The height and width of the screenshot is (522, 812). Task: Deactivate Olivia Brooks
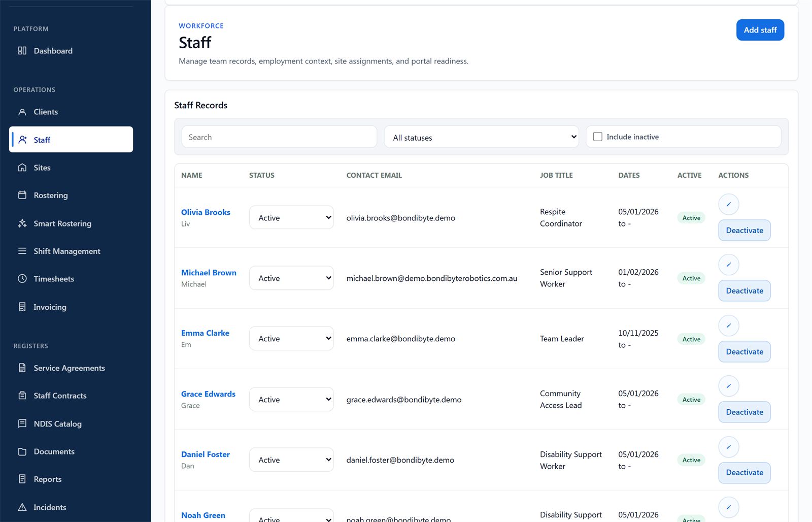pyautogui.click(x=745, y=231)
